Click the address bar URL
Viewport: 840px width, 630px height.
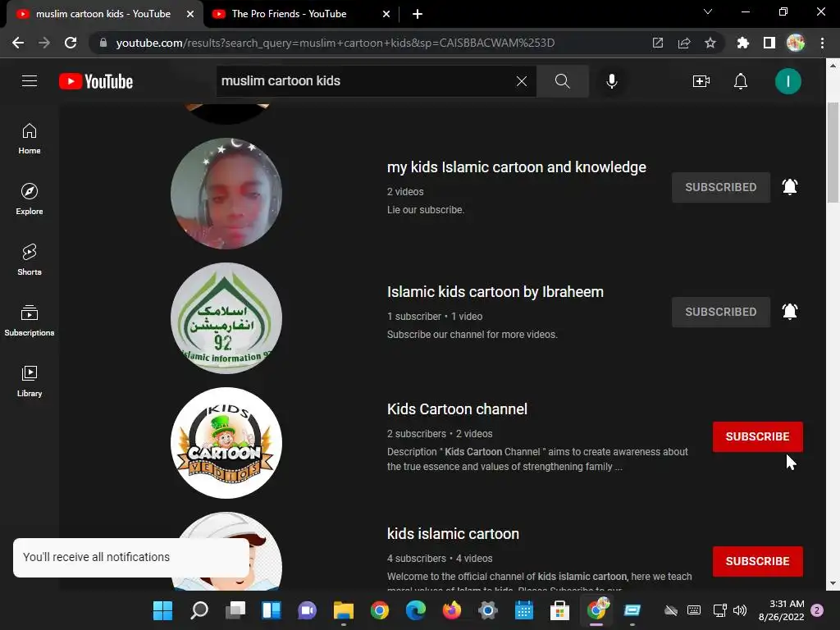[336, 43]
